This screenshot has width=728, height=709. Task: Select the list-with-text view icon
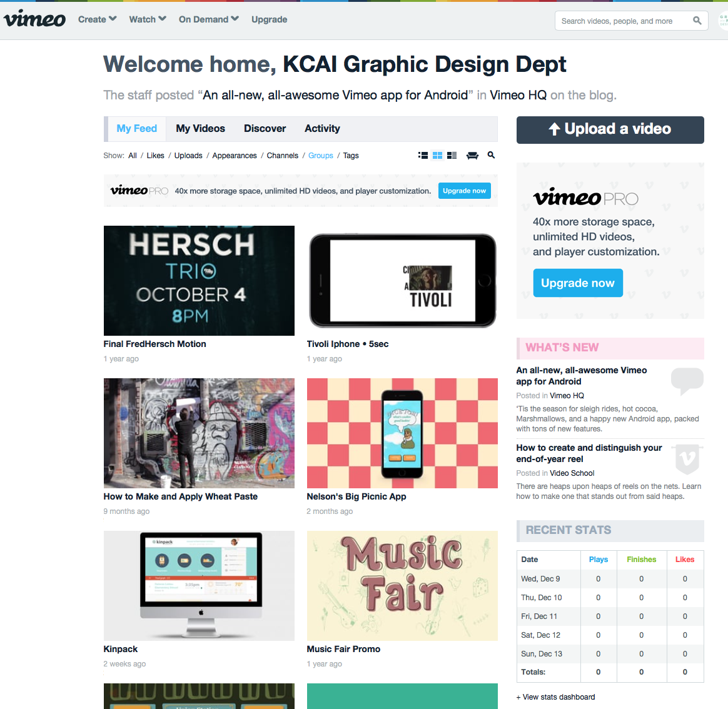pos(452,155)
